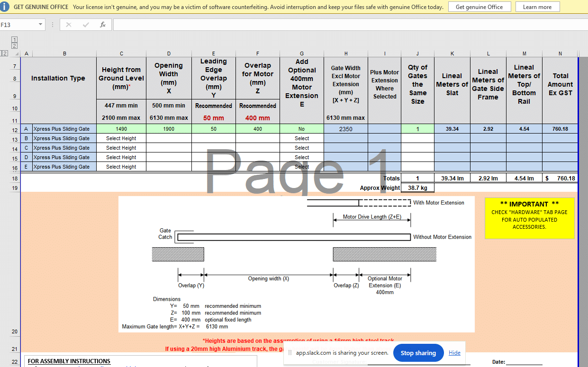This screenshot has width=588, height=367.
Task: Click outline level 1 button
Action: [x=15, y=40]
